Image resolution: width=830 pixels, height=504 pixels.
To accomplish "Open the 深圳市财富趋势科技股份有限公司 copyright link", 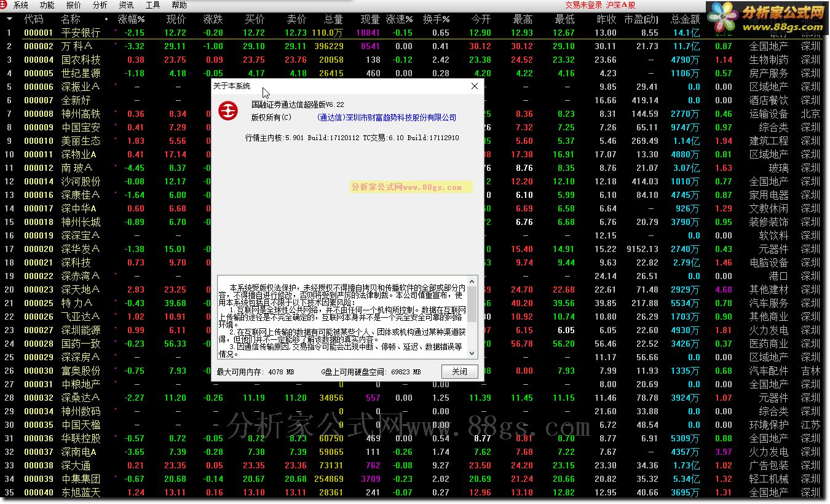I will pos(387,117).
